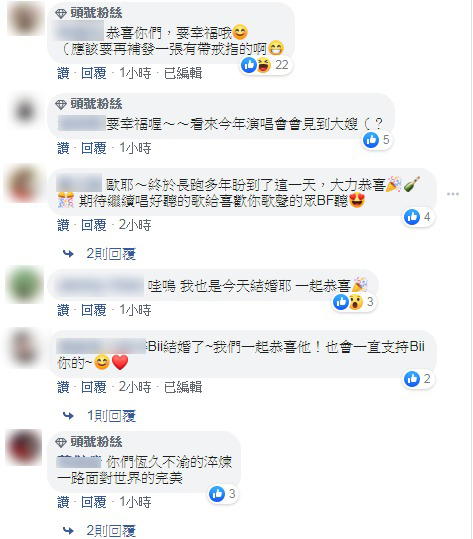Open the wow reaction icon showing 3
Viewport: 473px width, 539px height.
click(356, 302)
